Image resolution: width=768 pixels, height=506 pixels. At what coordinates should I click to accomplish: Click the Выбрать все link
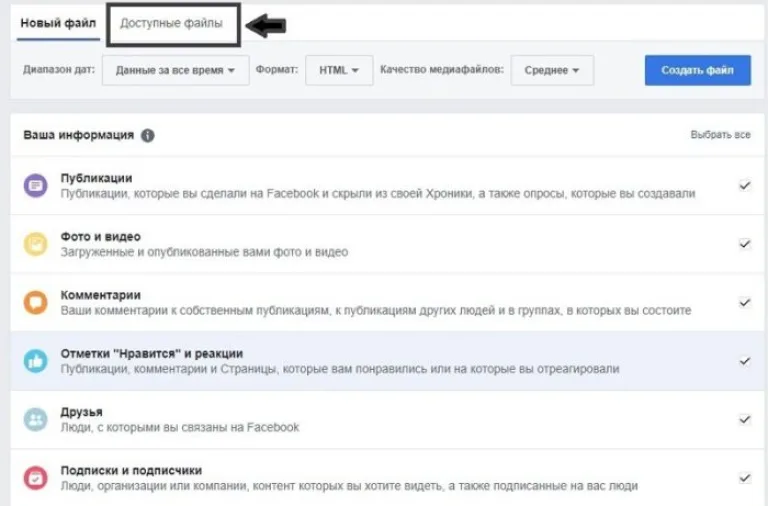[720, 135]
